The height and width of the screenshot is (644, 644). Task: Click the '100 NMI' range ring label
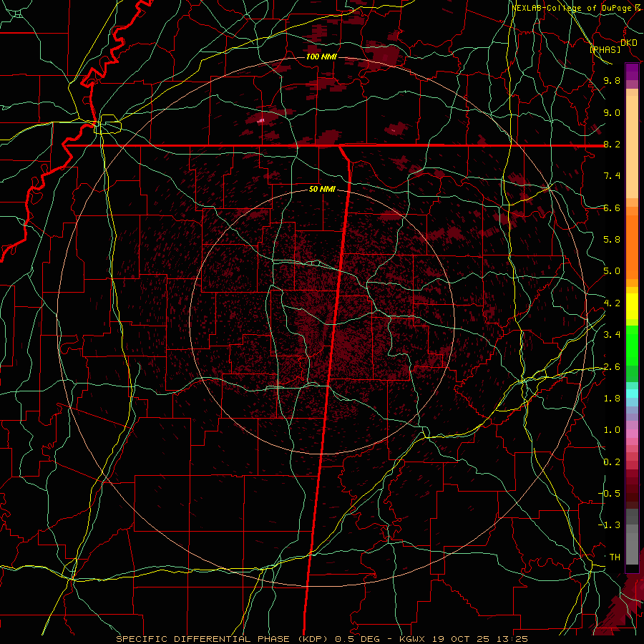point(321,57)
